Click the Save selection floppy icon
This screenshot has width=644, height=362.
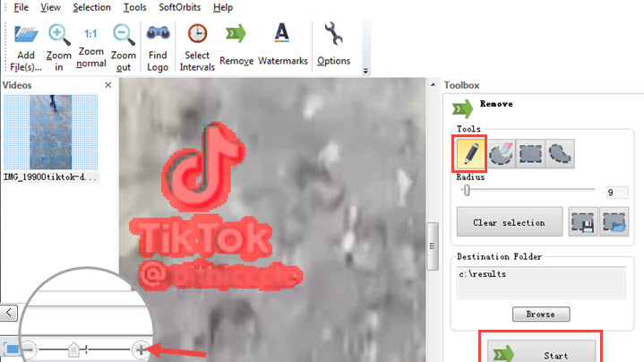click(583, 222)
